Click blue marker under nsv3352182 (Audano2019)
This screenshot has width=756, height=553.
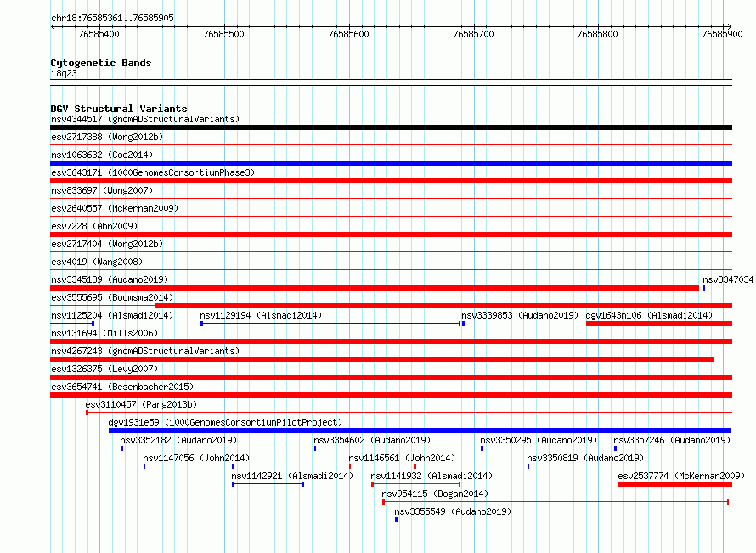pyautogui.click(x=122, y=449)
